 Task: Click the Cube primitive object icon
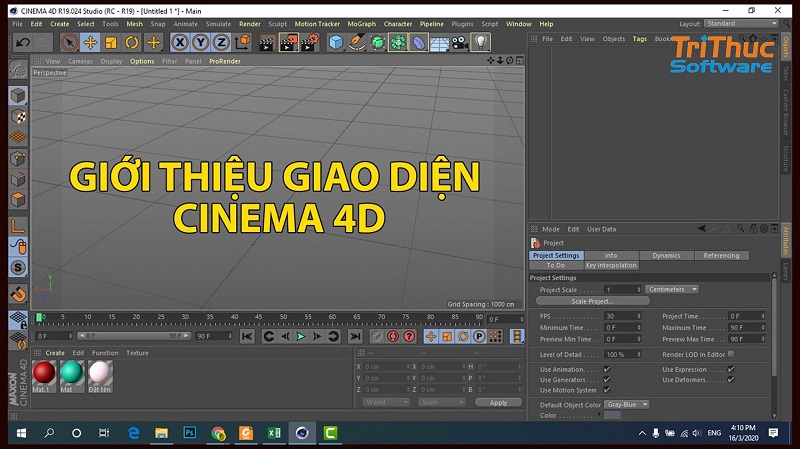click(336, 42)
